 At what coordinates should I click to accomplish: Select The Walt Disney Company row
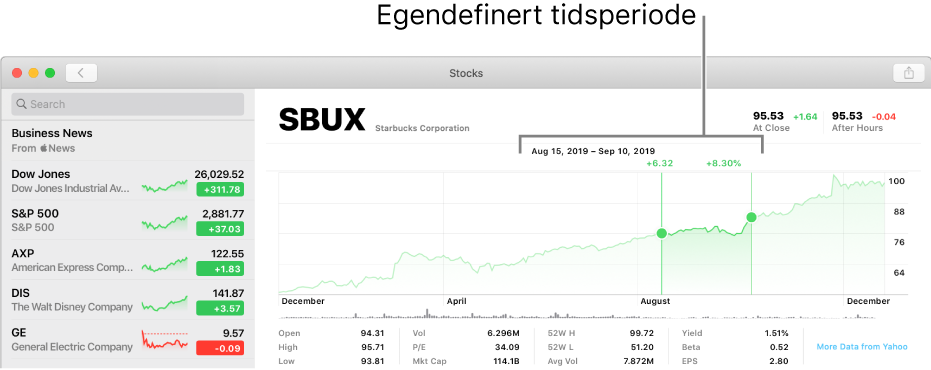pyautogui.click(x=128, y=299)
